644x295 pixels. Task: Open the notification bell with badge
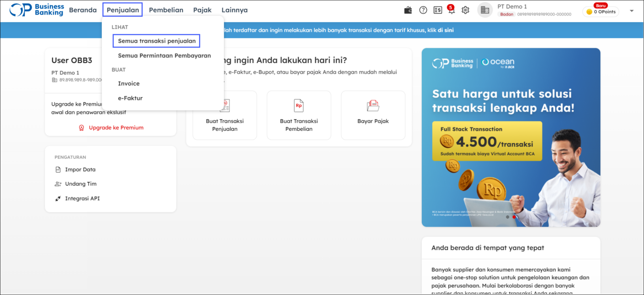451,10
